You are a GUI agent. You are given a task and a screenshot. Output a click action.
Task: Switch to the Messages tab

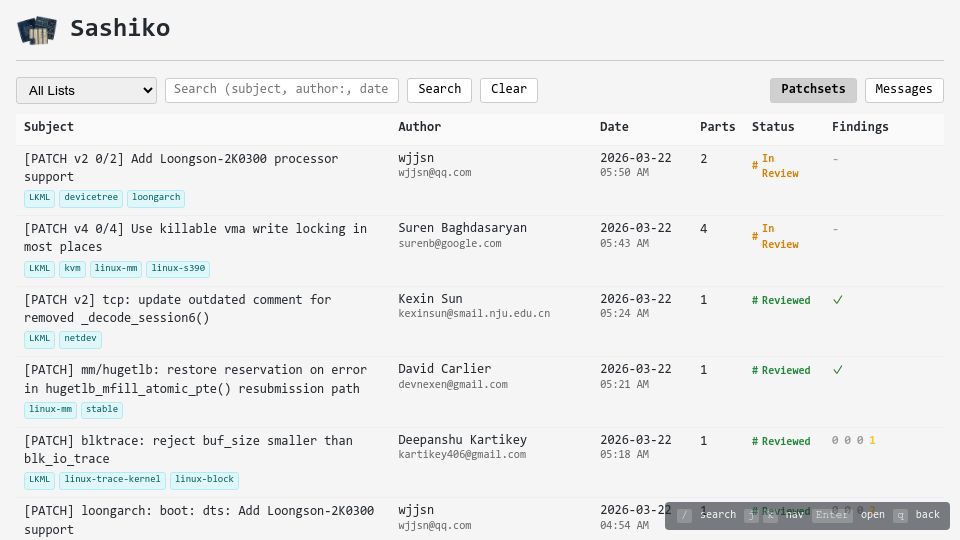click(x=904, y=90)
